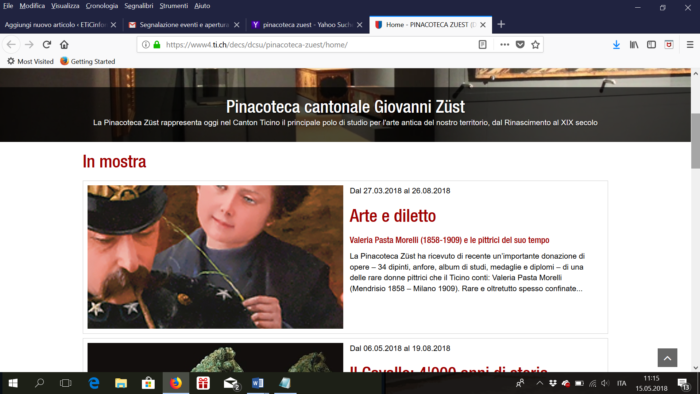Close the Segnalazione eventi tab
700x394 pixels.
tap(237, 25)
